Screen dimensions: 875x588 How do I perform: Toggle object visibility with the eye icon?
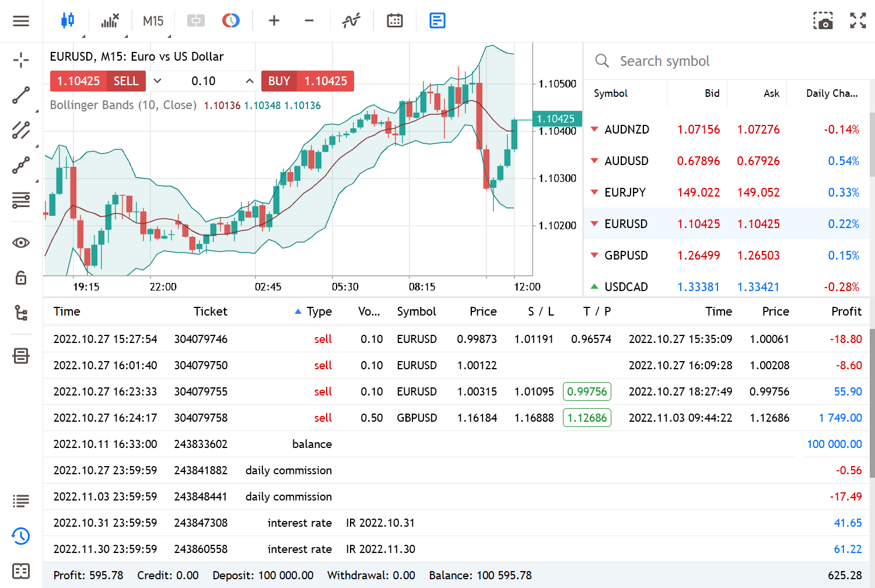click(21, 242)
